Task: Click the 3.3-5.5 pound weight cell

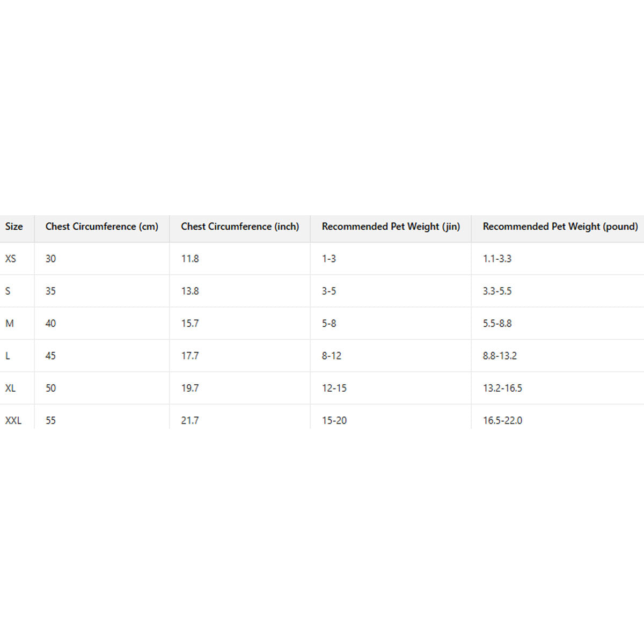Action: 497,291
